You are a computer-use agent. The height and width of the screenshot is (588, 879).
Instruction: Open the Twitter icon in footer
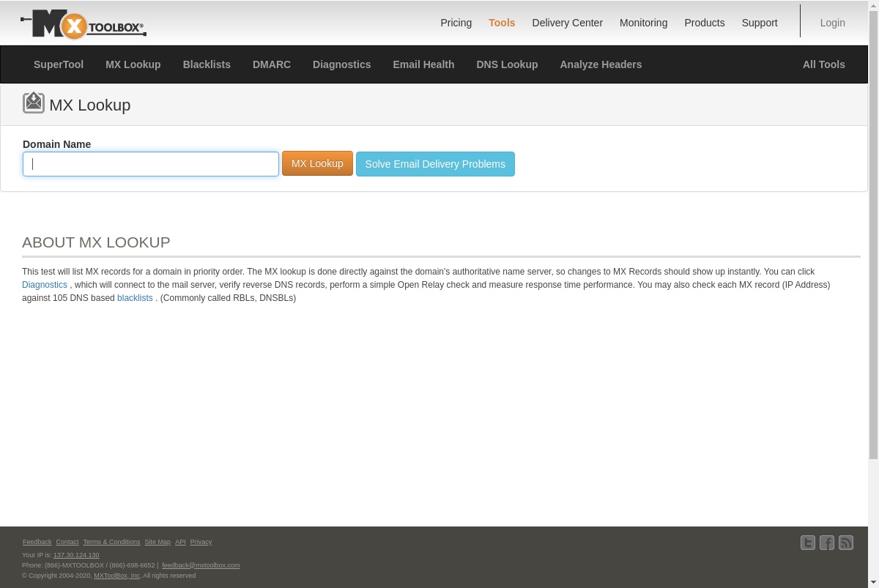click(x=808, y=543)
